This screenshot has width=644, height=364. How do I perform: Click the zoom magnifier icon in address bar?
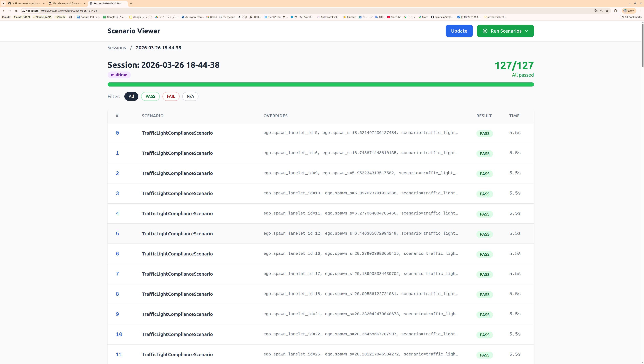(601, 11)
